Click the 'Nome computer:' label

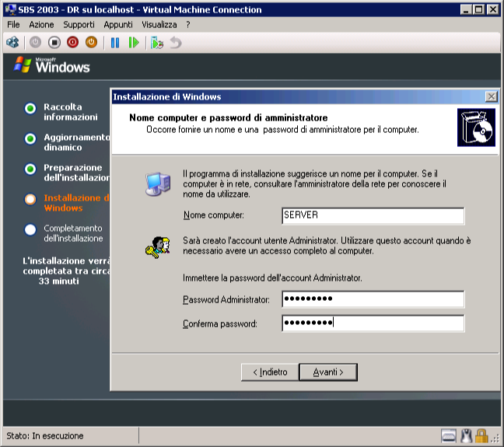pos(213,215)
